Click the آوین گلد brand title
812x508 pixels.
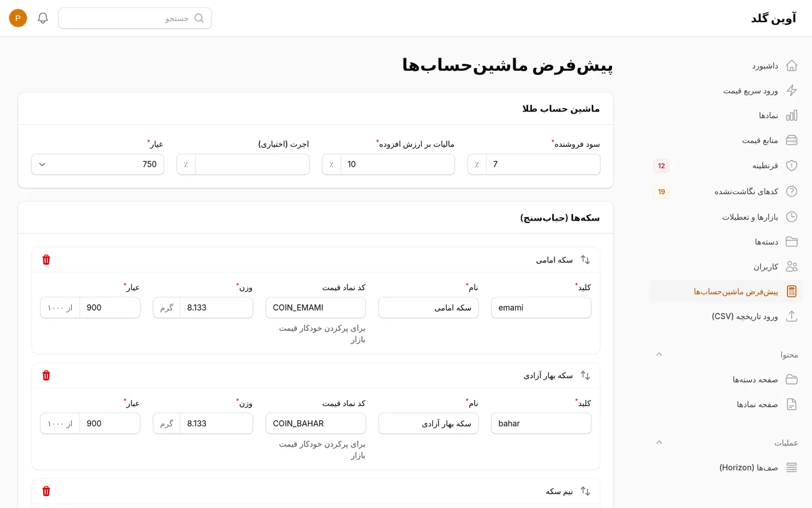point(774,18)
